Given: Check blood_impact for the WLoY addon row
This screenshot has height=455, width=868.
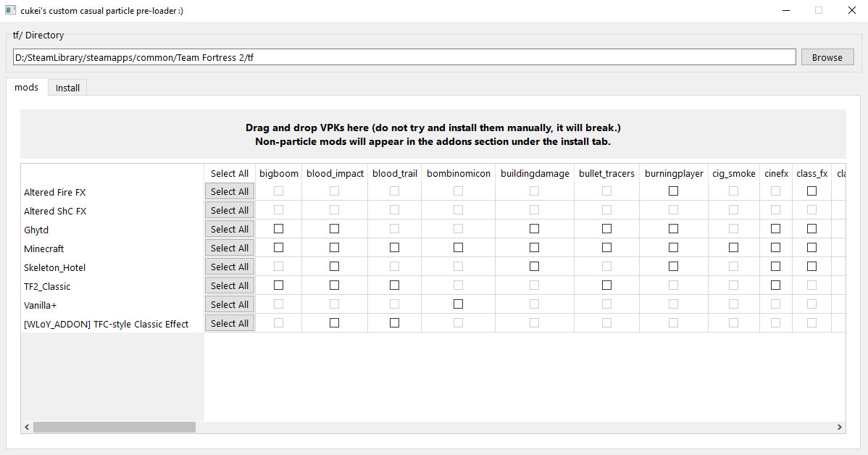Looking at the screenshot, I should click(334, 322).
